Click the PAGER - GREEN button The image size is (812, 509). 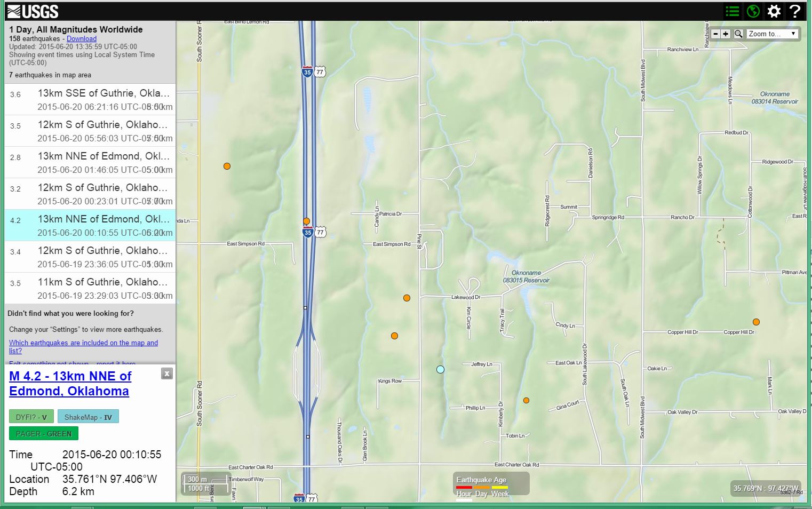(x=44, y=434)
